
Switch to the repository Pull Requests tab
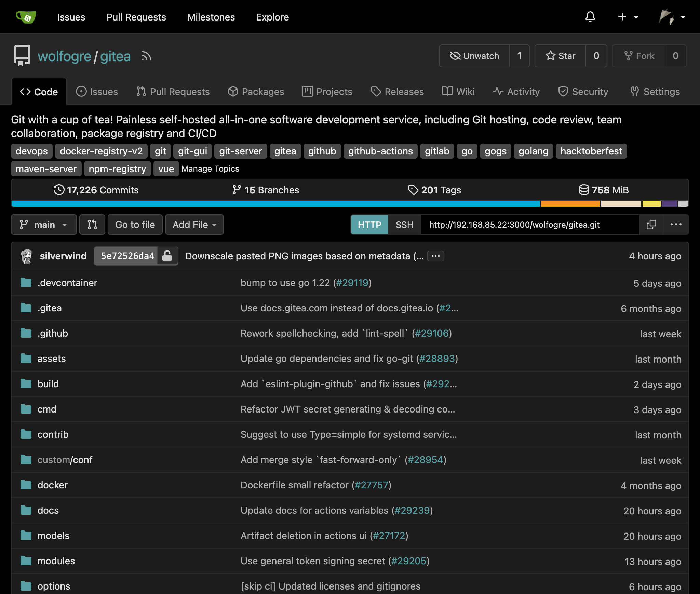(x=173, y=92)
